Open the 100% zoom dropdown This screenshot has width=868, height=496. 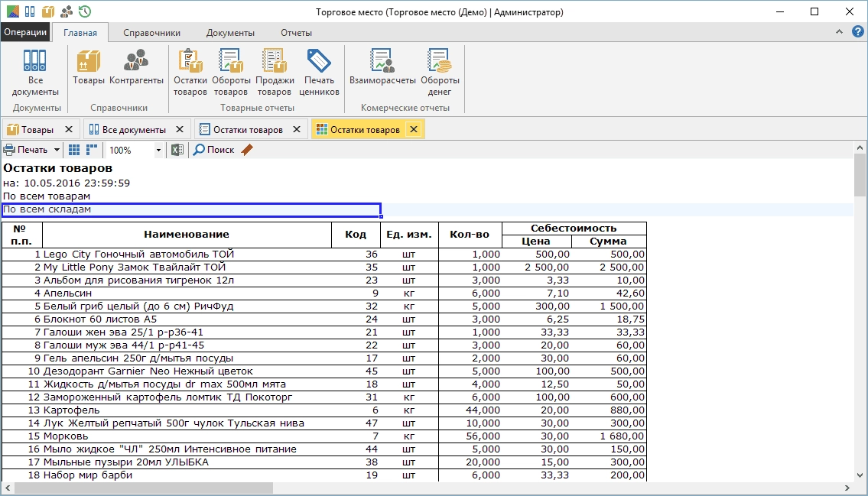point(158,150)
